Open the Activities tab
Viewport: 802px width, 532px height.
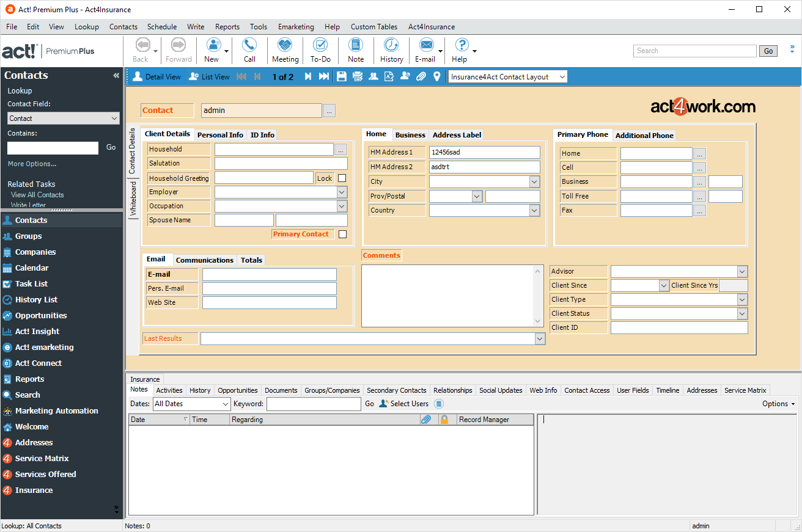169,390
